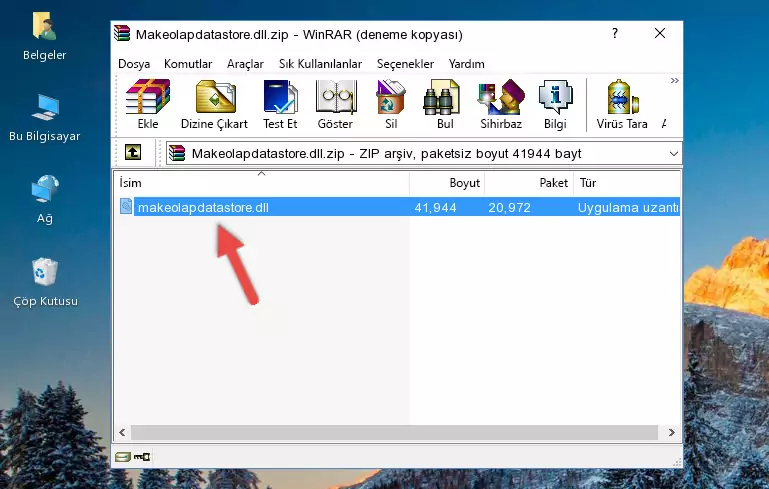
Task: Open the Sık Kullanılanlar menu
Action: (320, 64)
